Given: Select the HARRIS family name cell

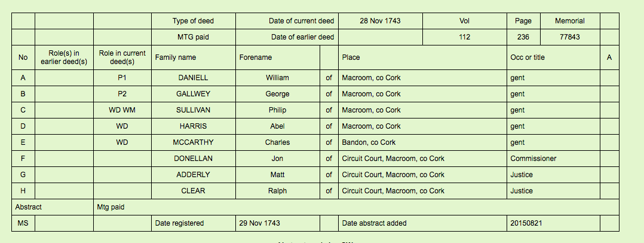Looking at the screenshot, I should 193,126.
